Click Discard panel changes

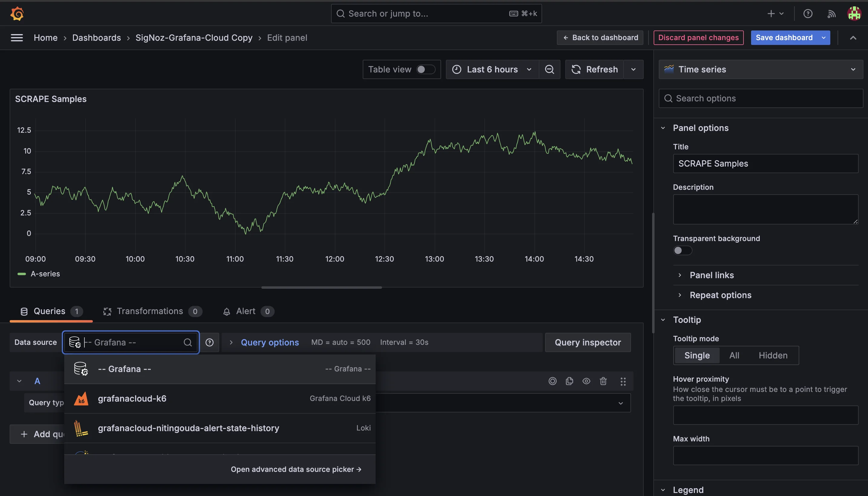point(698,38)
